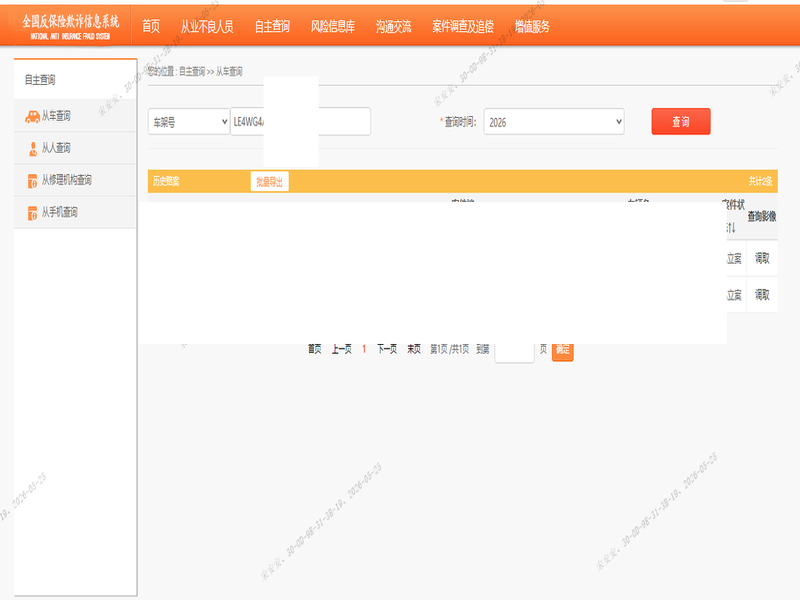Go to 末页 in the pagination
This screenshot has height=600, width=800.
tap(414, 349)
